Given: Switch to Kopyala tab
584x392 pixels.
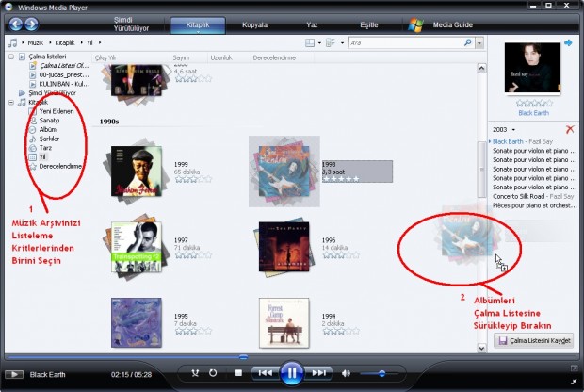Looking at the screenshot, I should tap(254, 24).
